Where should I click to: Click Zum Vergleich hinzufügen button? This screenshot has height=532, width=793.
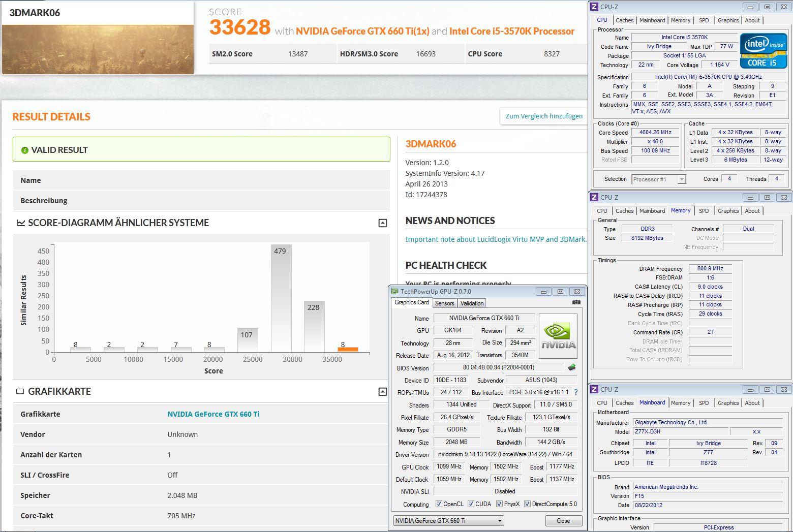click(544, 116)
